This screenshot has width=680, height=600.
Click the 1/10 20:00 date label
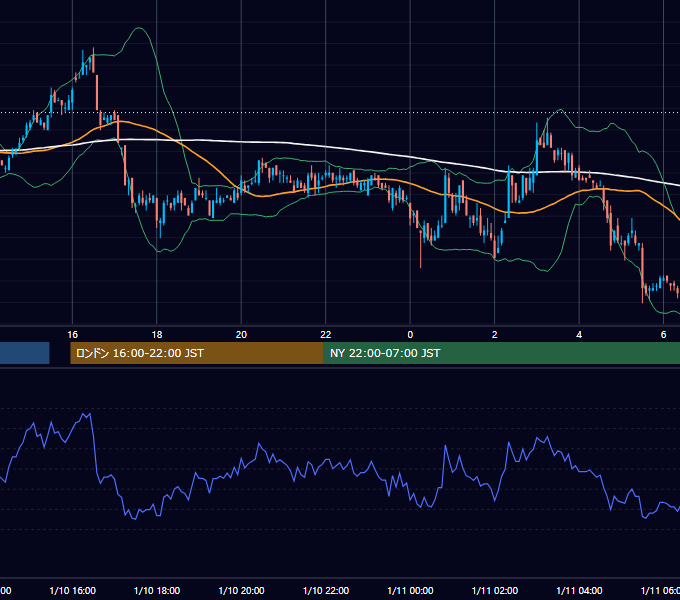(241, 590)
